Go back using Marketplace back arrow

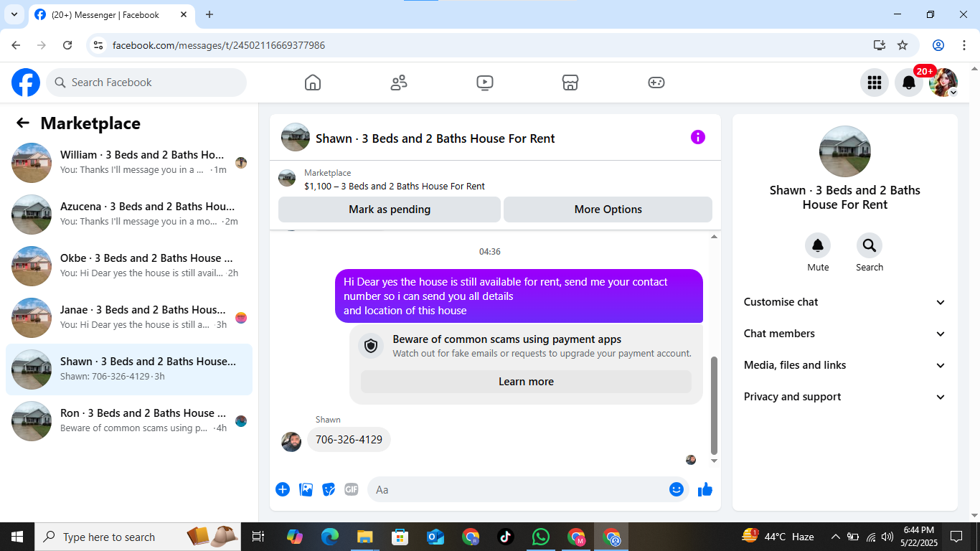coord(23,123)
